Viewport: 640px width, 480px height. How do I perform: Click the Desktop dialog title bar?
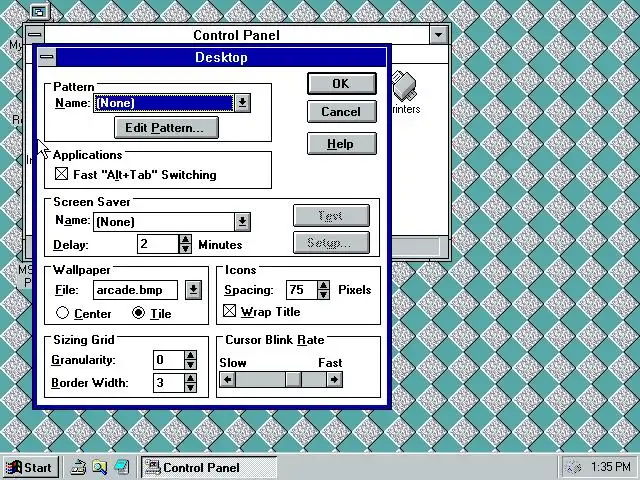221,57
